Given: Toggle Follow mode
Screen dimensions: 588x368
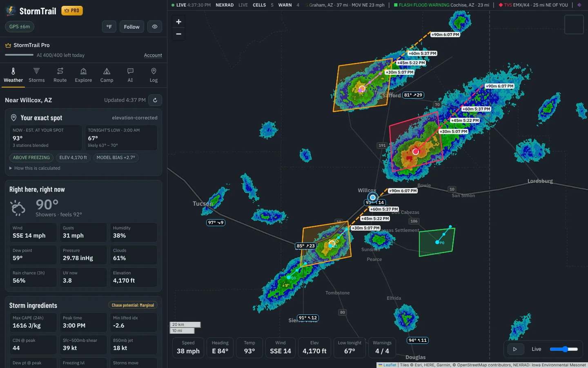Looking at the screenshot, I should (131, 27).
